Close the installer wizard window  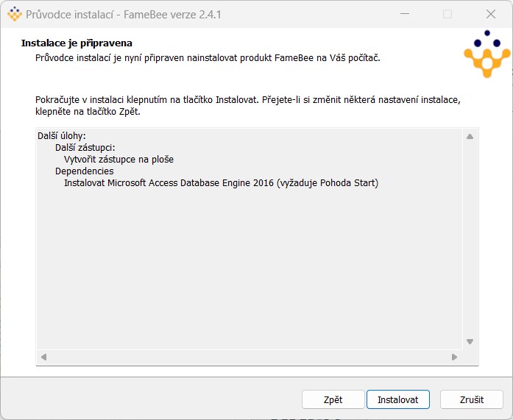491,14
